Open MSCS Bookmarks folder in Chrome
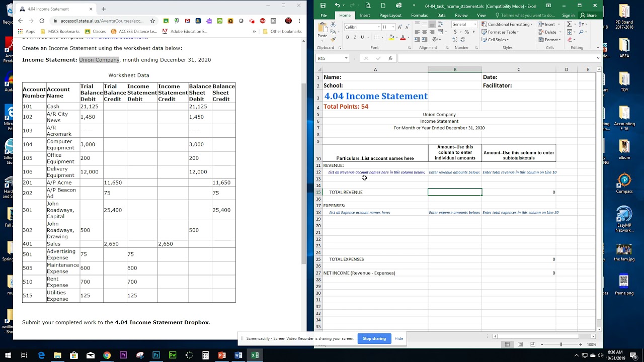Image resolution: width=644 pixels, height=362 pixels. (x=60, y=31)
